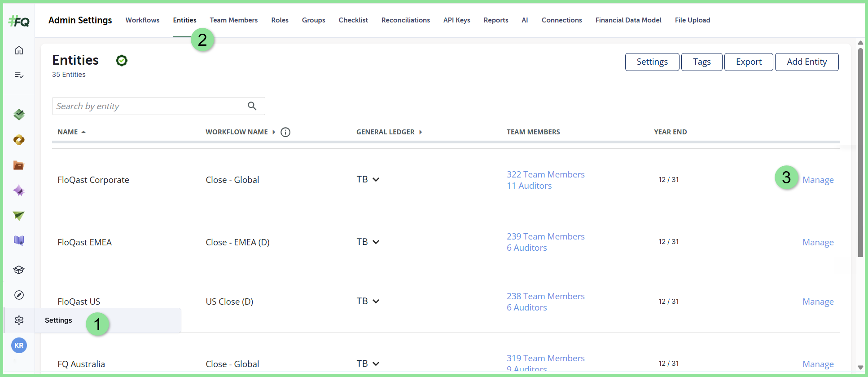Click the Export button
This screenshot has width=868, height=377.
pos(749,62)
